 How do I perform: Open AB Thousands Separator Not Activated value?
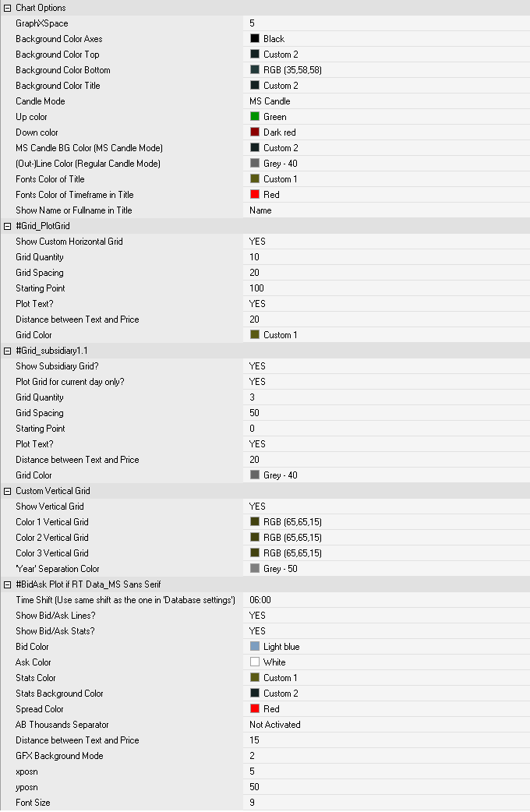coord(387,725)
